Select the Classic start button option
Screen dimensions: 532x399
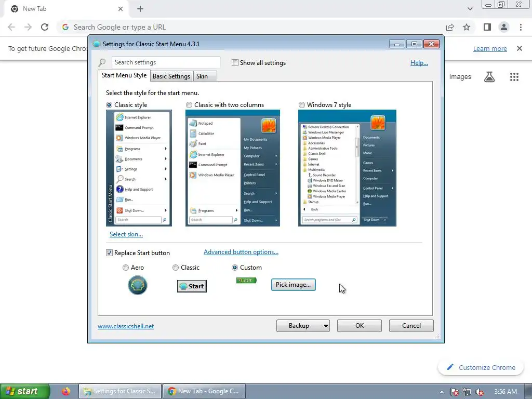tap(176, 268)
